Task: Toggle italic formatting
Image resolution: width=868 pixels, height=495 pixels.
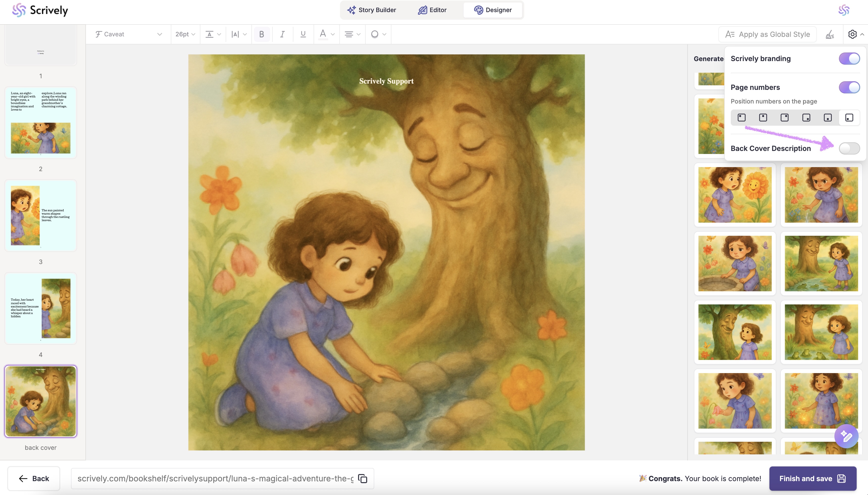Action: tap(282, 34)
